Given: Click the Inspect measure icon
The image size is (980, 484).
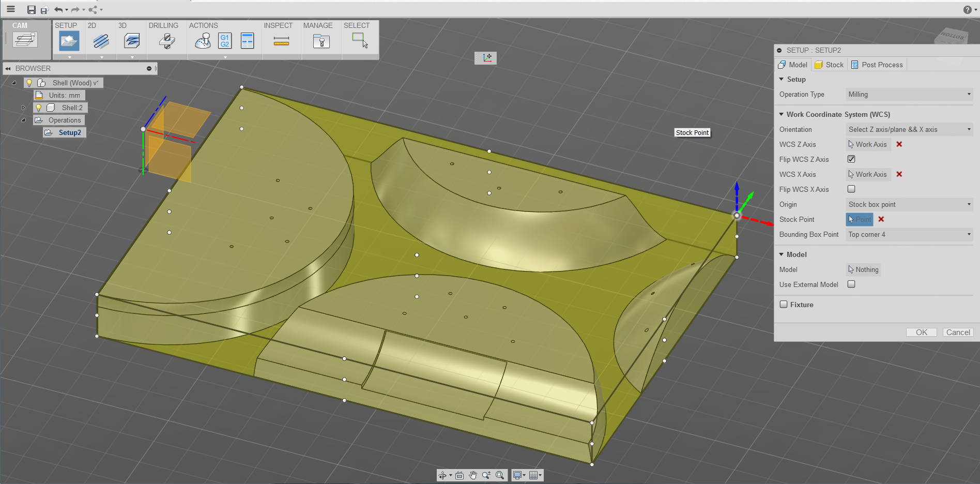Looking at the screenshot, I should (281, 41).
